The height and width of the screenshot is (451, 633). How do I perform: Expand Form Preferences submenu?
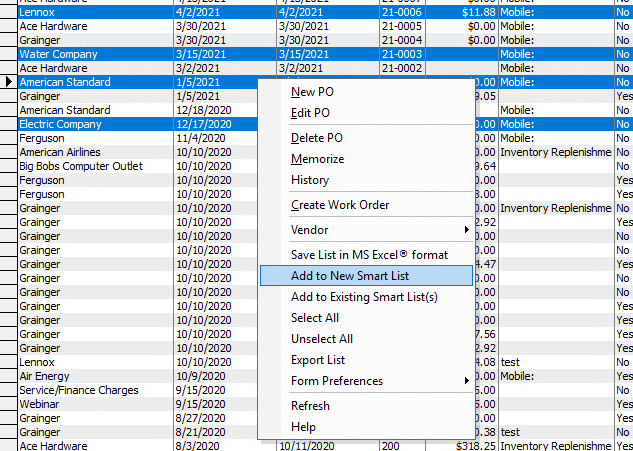pyautogui.click(x=366, y=381)
